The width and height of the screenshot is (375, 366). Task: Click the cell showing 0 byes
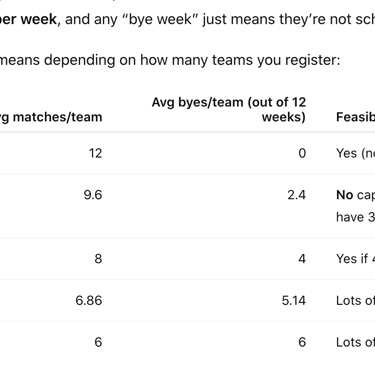[x=302, y=153]
